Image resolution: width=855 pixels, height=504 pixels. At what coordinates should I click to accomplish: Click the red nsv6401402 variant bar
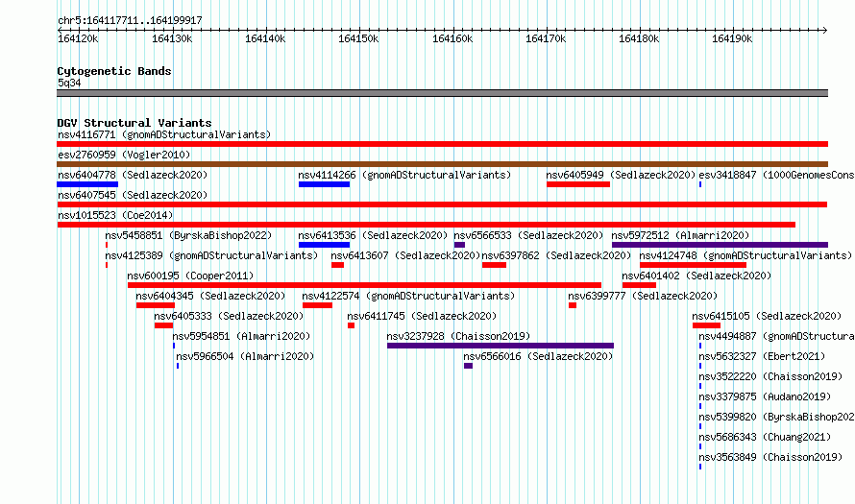click(639, 285)
